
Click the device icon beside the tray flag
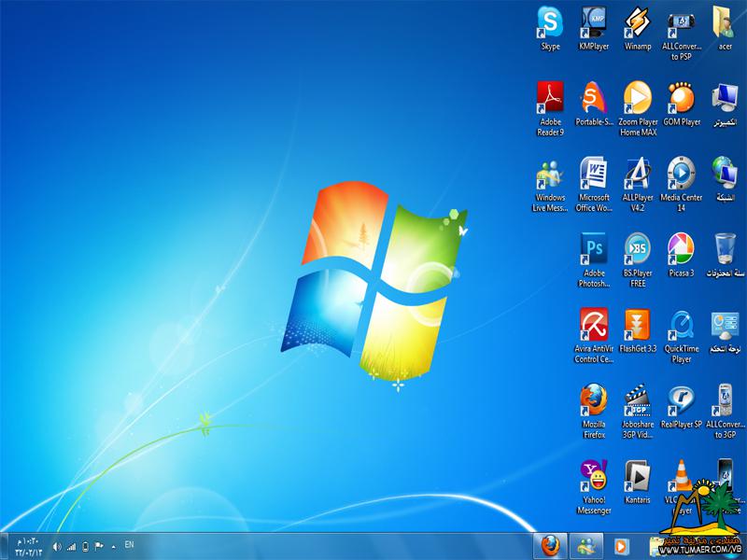click(x=85, y=547)
